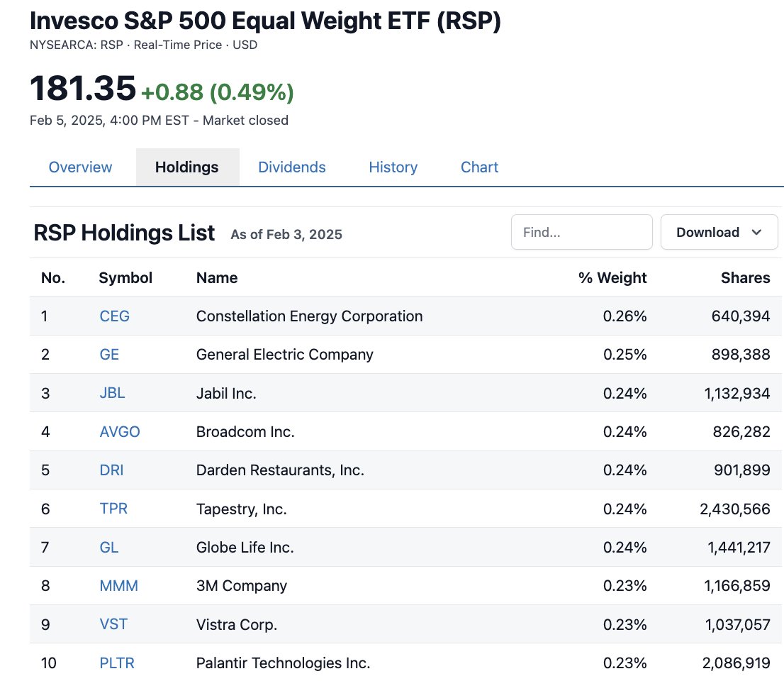This screenshot has height=681, width=784.
Task: Click the 0.26% weight value
Action: (625, 316)
